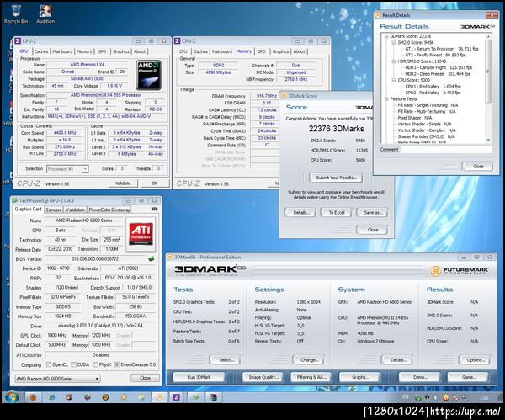Collapse the 3DMark Score tree node
The width and height of the screenshot is (505, 420).
[386, 36]
